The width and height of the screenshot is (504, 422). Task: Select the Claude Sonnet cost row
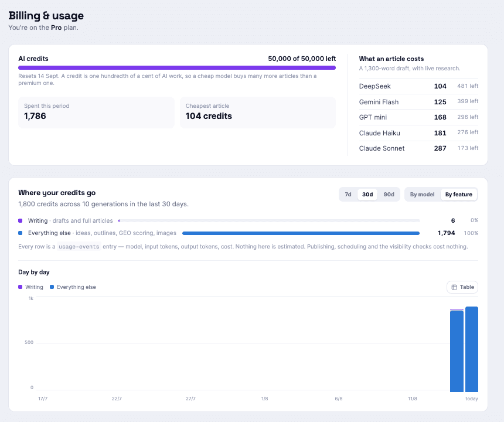(418, 148)
